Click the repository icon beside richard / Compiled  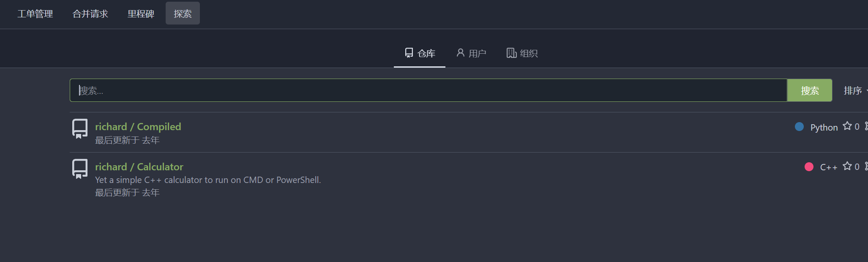[79, 128]
